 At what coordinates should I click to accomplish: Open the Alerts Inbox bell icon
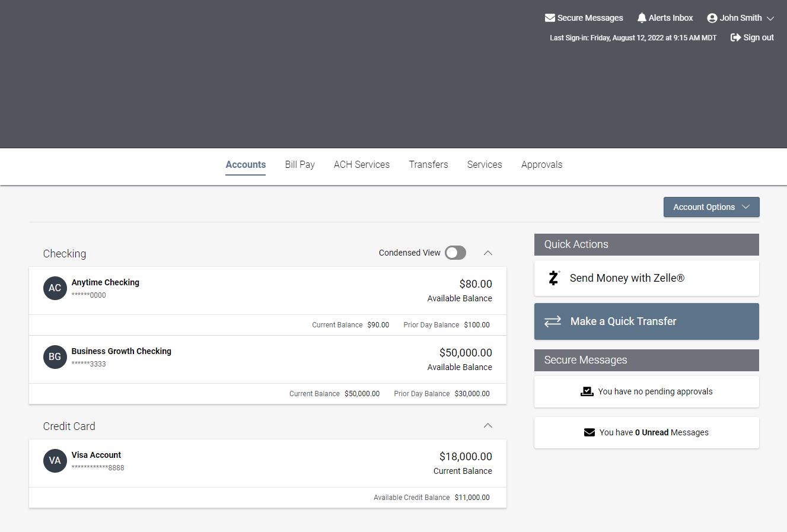tap(642, 18)
